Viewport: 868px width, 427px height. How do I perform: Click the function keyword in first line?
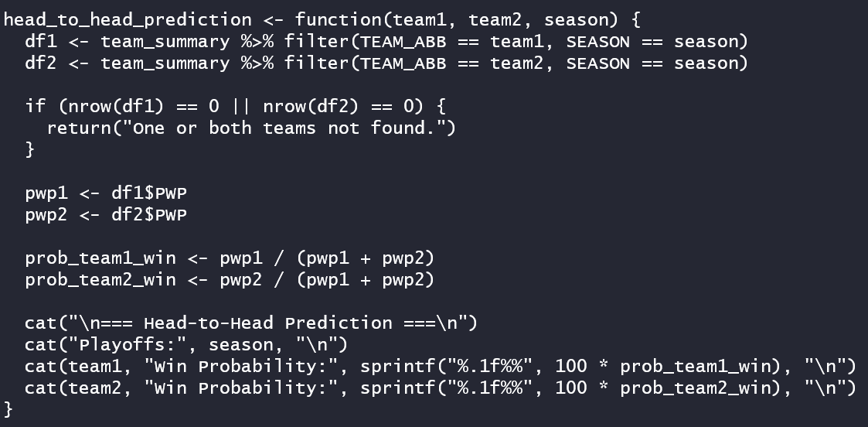339,20
